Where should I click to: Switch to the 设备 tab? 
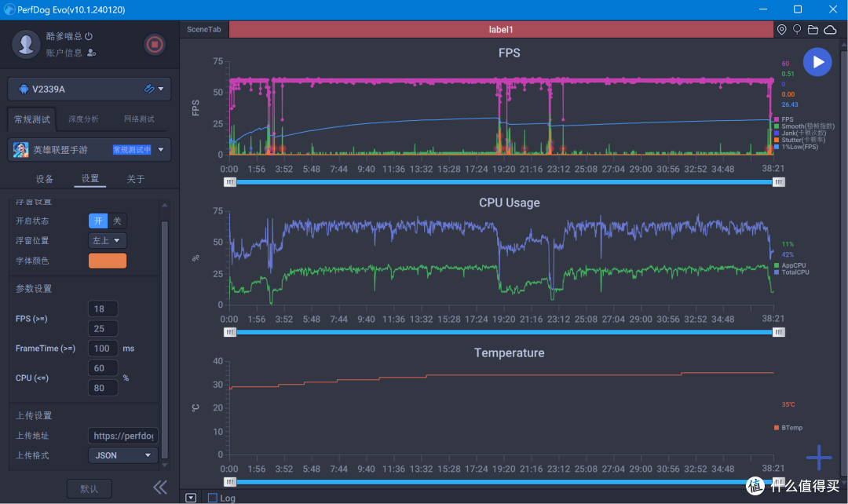(44, 179)
